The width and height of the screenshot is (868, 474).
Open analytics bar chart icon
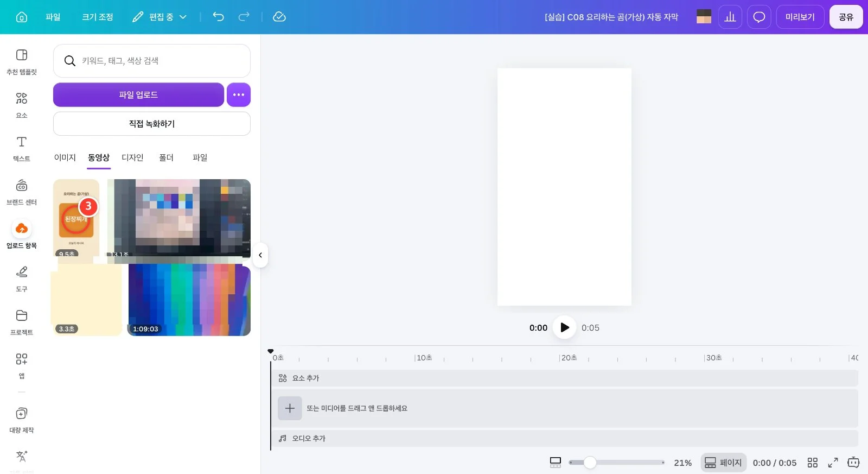(730, 17)
